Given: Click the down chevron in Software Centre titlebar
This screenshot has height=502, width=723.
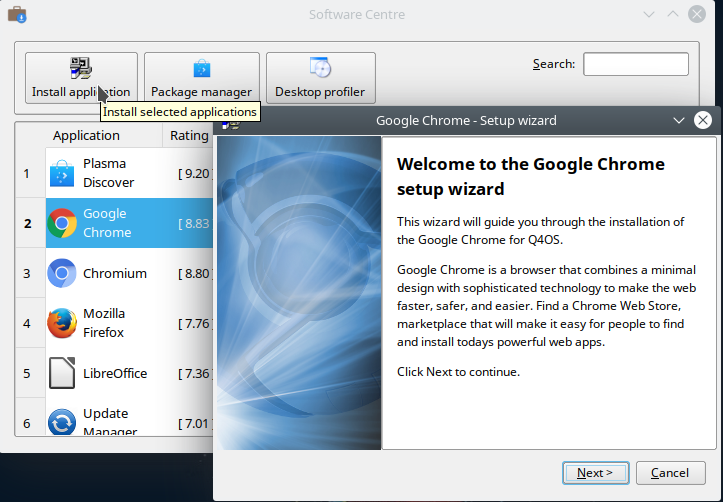Looking at the screenshot, I should coord(649,14).
